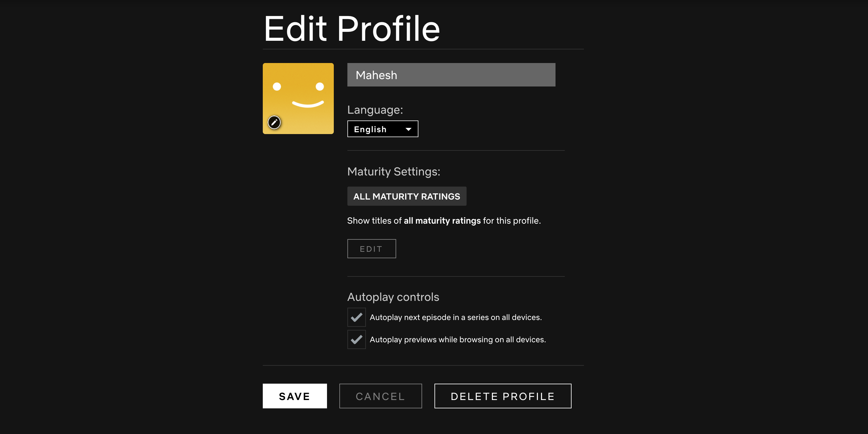Click CANCEL to discard changes

click(380, 396)
